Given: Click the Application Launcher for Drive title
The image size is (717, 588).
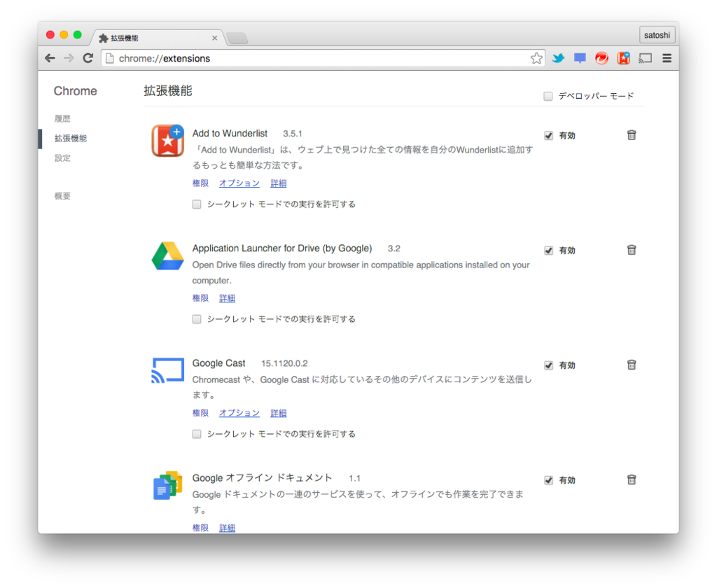Looking at the screenshot, I should (x=282, y=248).
